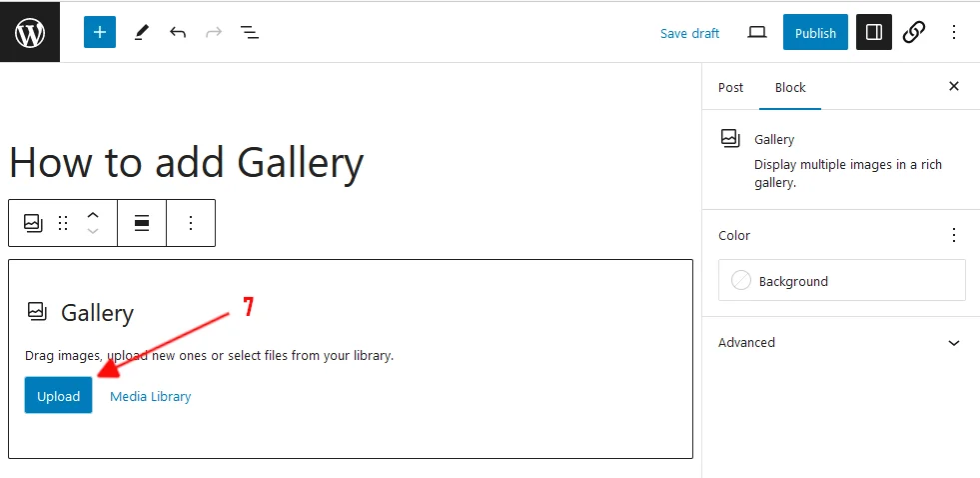Open the Document Overview list view
980x478 pixels.
[x=250, y=32]
